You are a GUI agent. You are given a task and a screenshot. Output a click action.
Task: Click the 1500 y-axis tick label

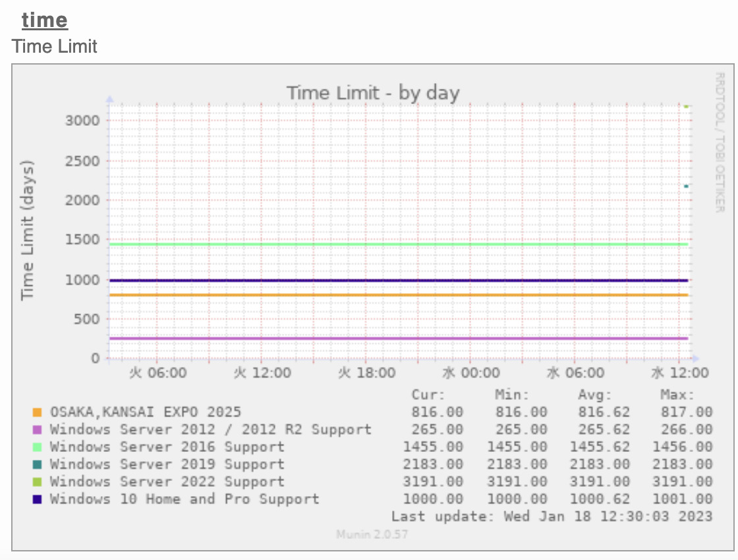(82, 240)
